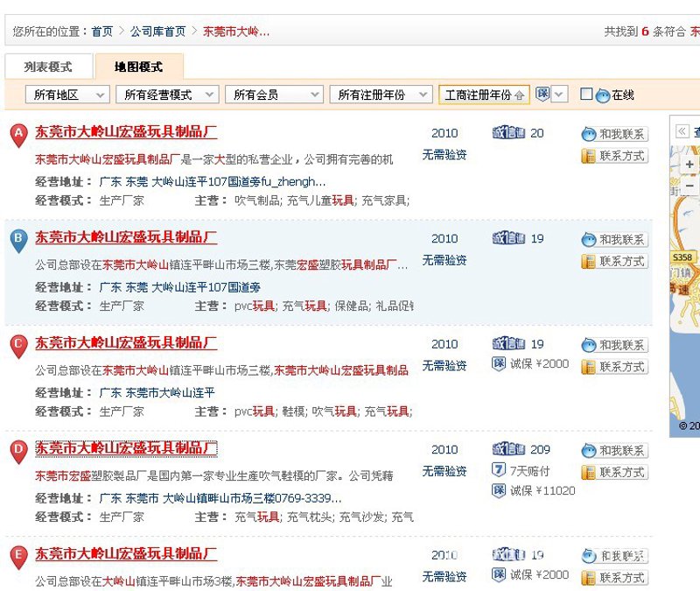Open listing B company title link

click(126, 237)
